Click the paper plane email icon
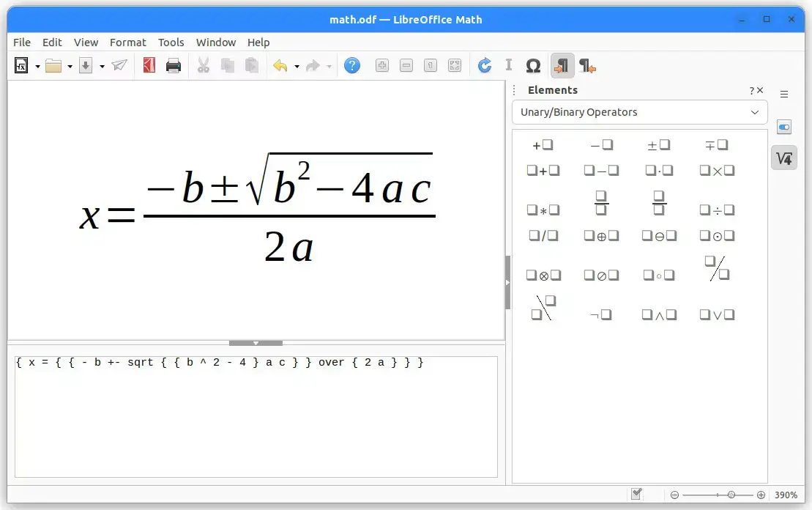 [119, 65]
